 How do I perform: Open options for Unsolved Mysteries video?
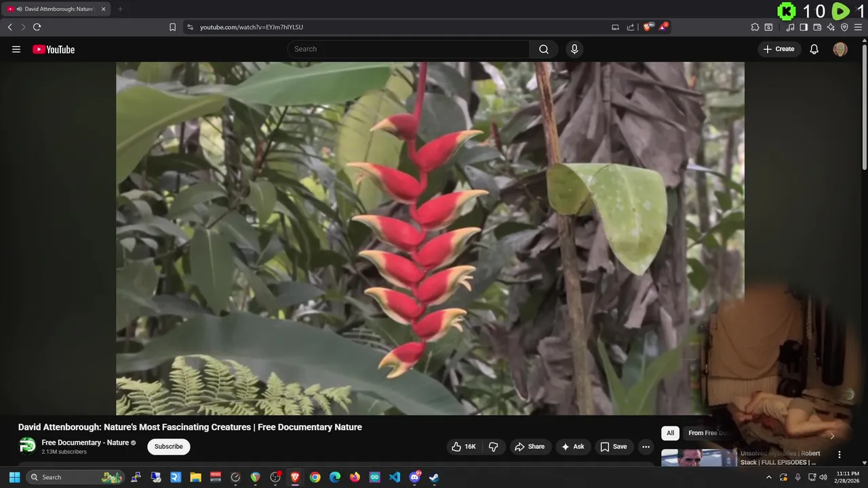point(839,455)
